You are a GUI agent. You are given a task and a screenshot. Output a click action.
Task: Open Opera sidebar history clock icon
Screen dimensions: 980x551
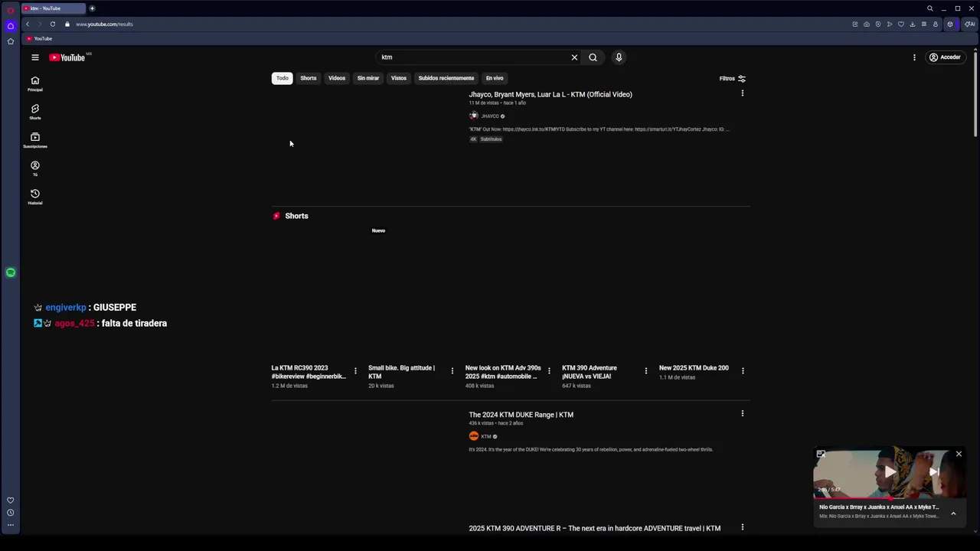pos(11,513)
